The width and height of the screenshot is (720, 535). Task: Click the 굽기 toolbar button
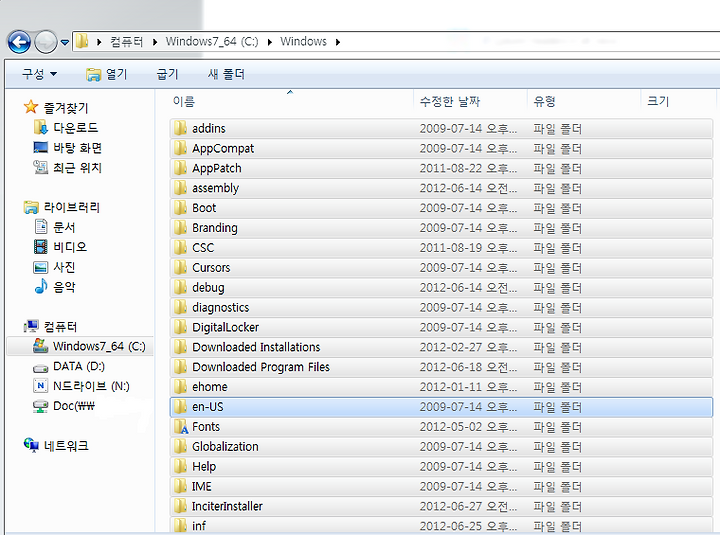pyautogui.click(x=167, y=74)
